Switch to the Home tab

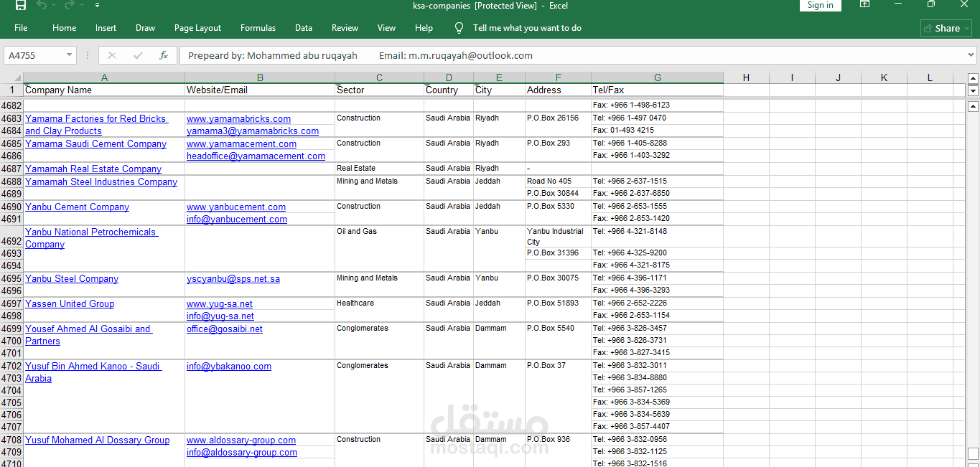coord(64,28)
